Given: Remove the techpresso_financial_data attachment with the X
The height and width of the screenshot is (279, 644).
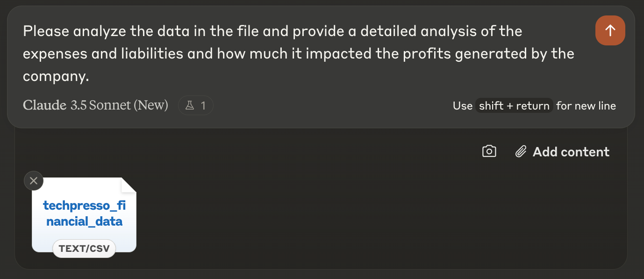Looking at the screenshot, I should click(x=34, y=181).
